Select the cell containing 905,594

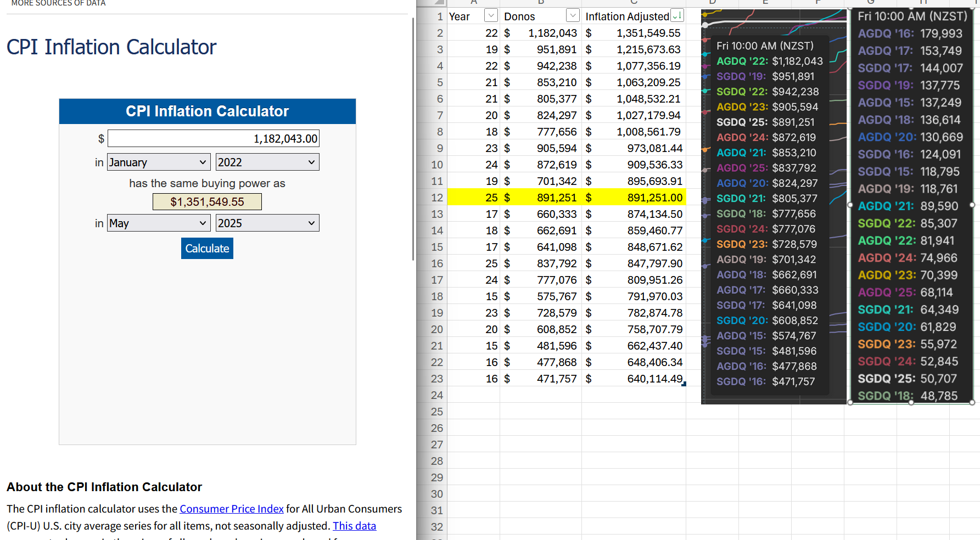click(x=541, y=148)
